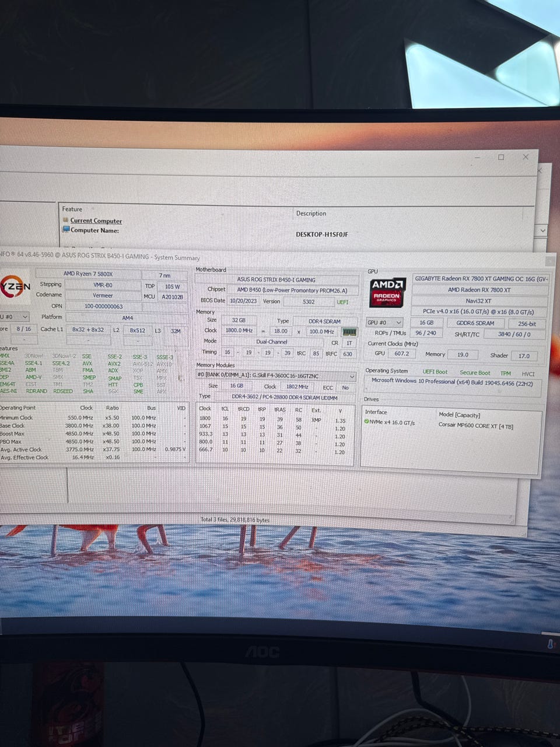Click the 1802 MHz module clock field
This screenshot has width=560, height=747.
click(x=297, y=386)
